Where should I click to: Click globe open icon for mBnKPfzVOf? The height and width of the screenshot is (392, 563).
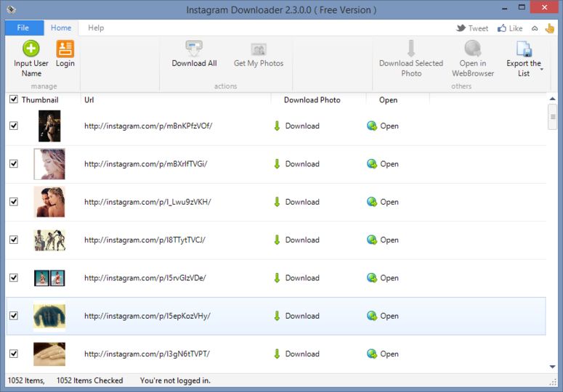point(372,126)
